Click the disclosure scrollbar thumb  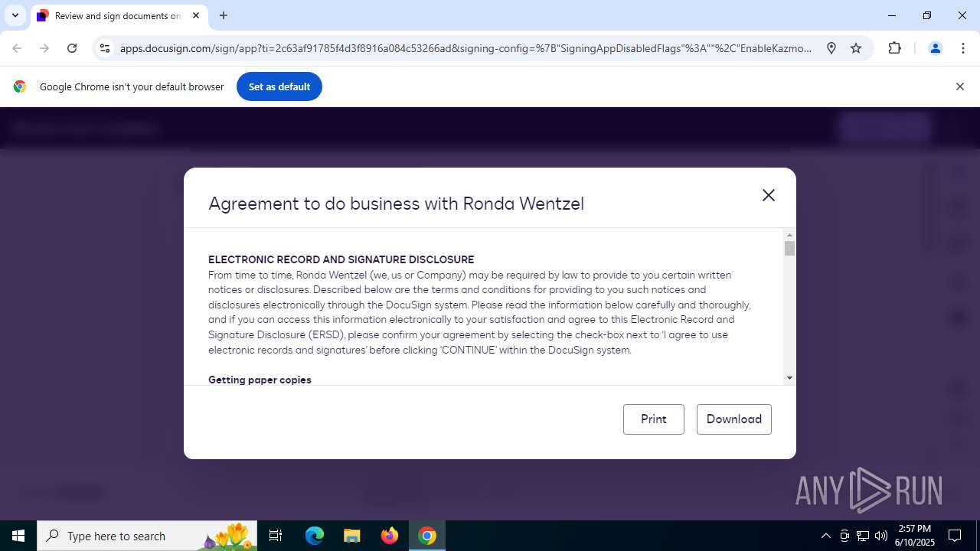coord(789,249)
